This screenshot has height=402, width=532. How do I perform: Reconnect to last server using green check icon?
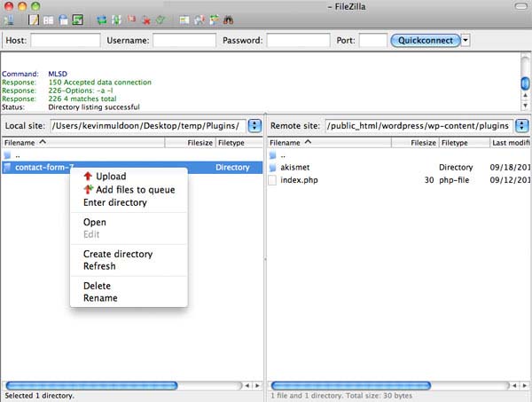point(160,20)
